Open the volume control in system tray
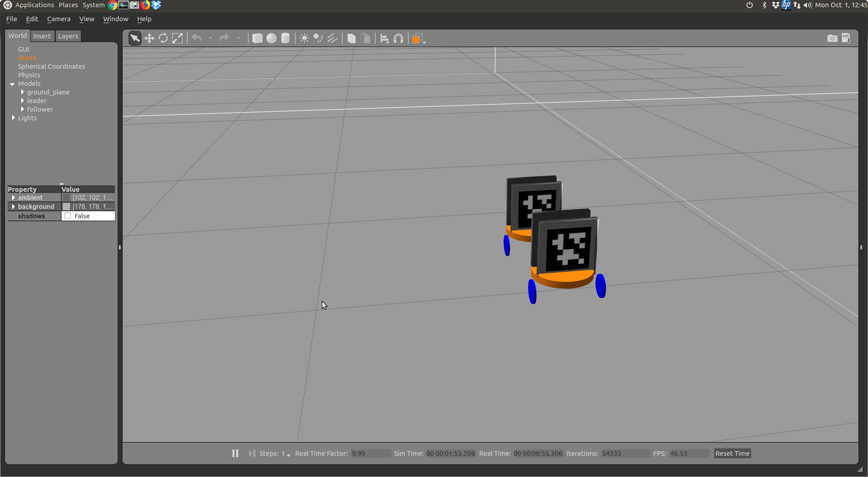The width and height of the screenshot is (868, 477). (x=808, y=5)
